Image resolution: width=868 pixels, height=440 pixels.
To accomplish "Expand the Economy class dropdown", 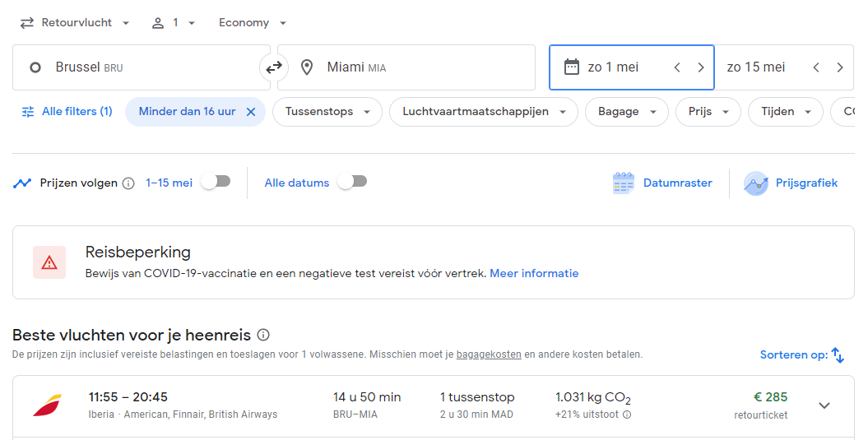I will (x=253, y=23).
